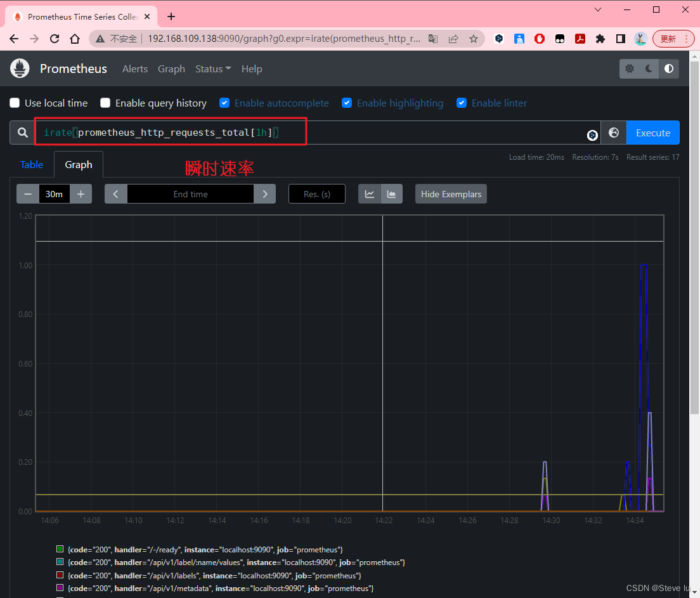Image resolution: width=700 pixels, height=598 pixels.
Task: Bookmark this page with the star
Action: coord(474,39)
